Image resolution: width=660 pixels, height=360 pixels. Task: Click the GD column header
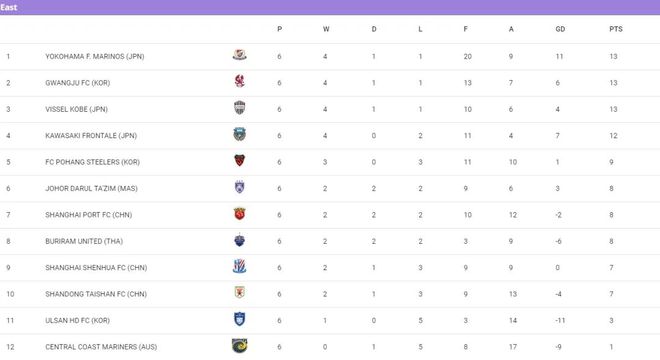point(560,29)
